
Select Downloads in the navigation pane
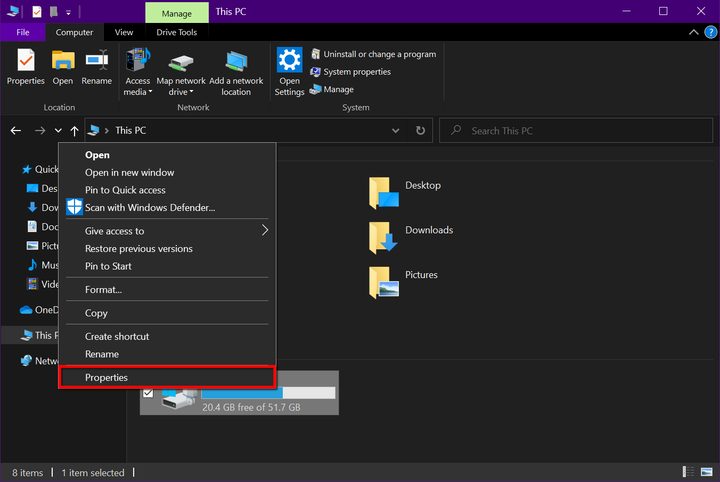[x=42, y=207]
